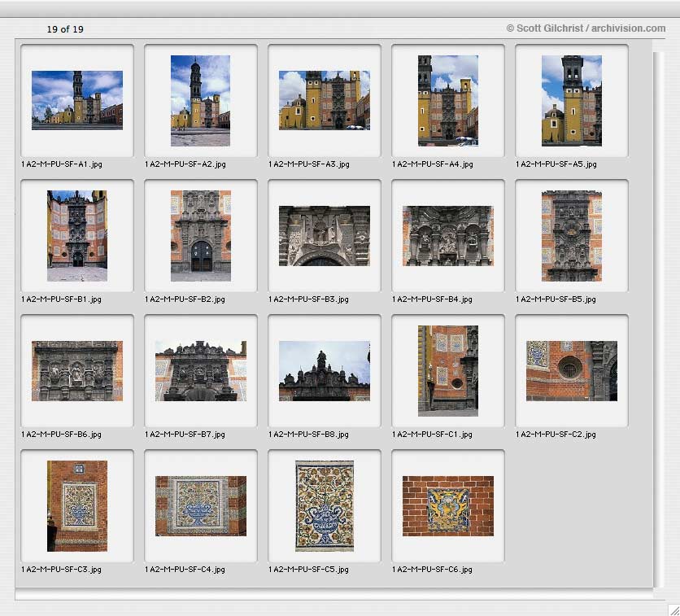This screenshot has height=616, width=680.
Task: Choose the 1A2-M-PU-SF-B8.jpg statue thumbnail
Action: [325, 371]
